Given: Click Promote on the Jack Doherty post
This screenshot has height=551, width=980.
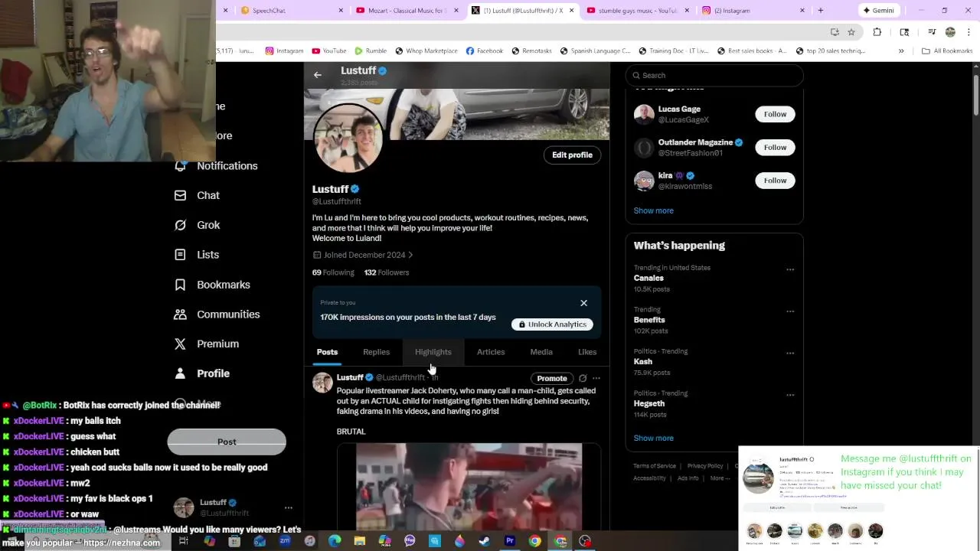Looking at the screenshot, I should coord(552,378).
